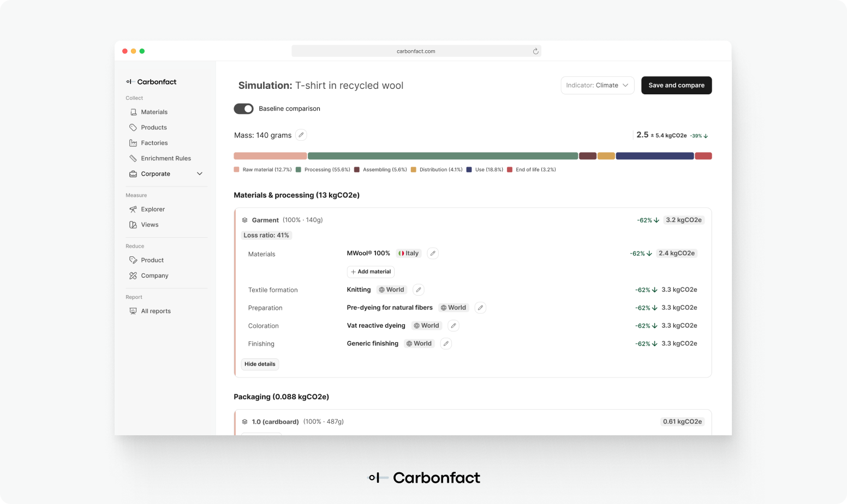Click the green Processing bar segment
The width and height of the screenshot is (847, 504).
pyautogui.click(x=443, y=156)
